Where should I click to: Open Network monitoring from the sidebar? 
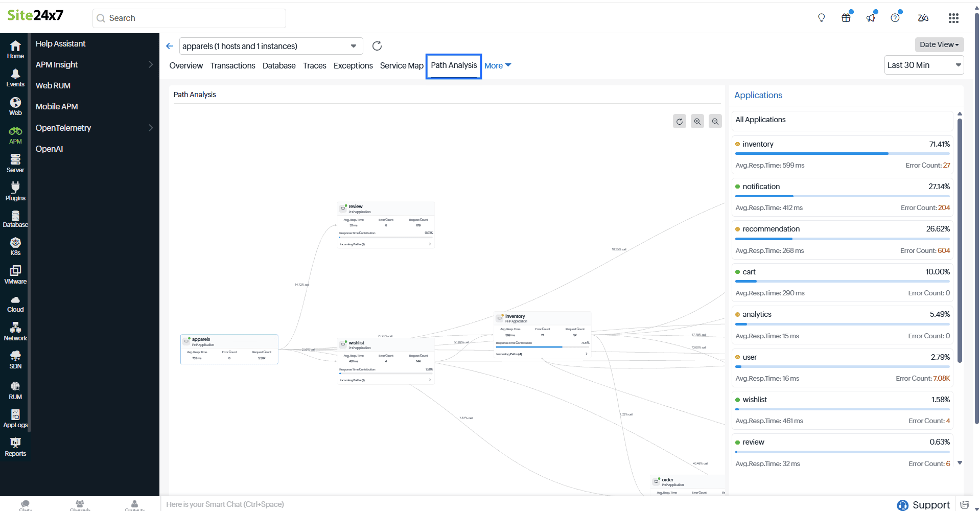[15, 330]
